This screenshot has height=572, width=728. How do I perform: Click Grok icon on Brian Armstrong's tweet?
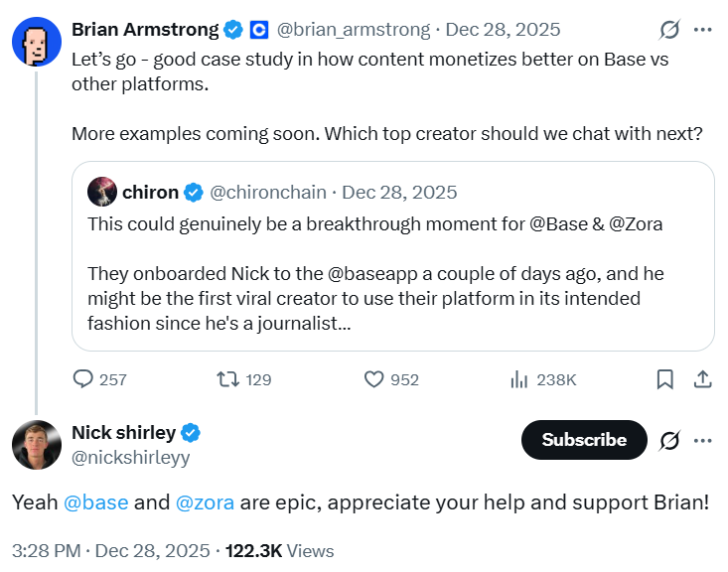tap(669, 30)
